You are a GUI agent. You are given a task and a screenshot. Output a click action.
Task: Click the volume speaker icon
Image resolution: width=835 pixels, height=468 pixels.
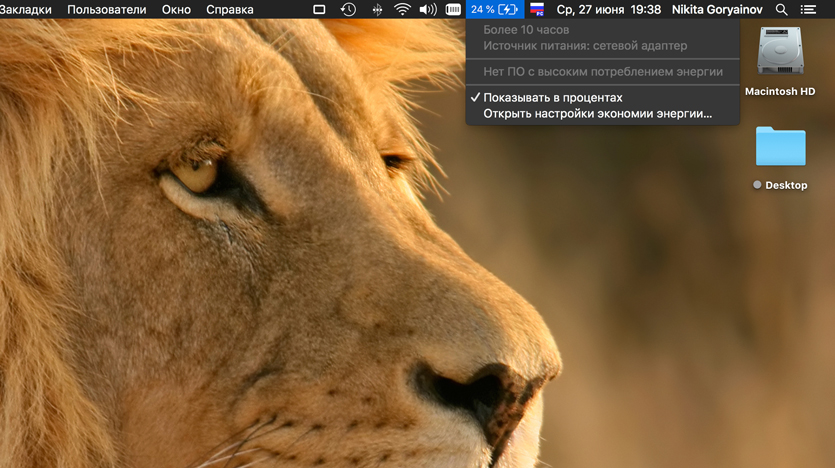(x=428, y=9)
